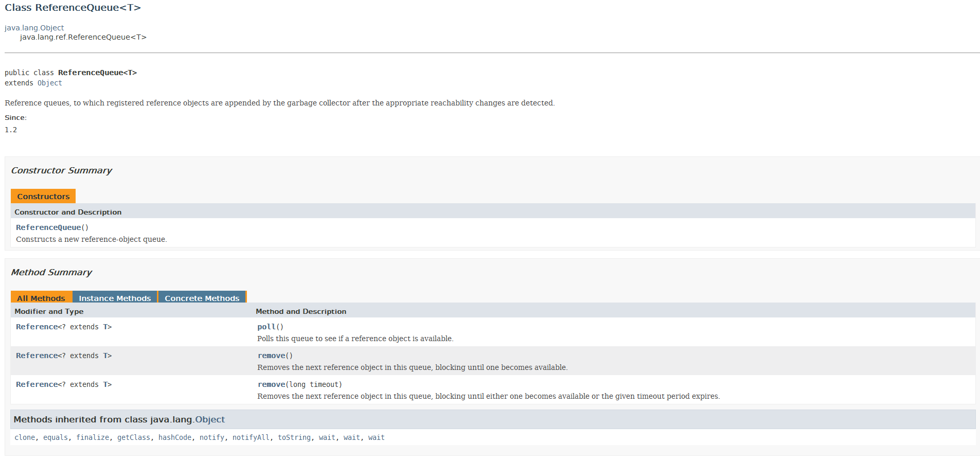
Task: Open the inherited finalize method
Action: tap(93, 437)
